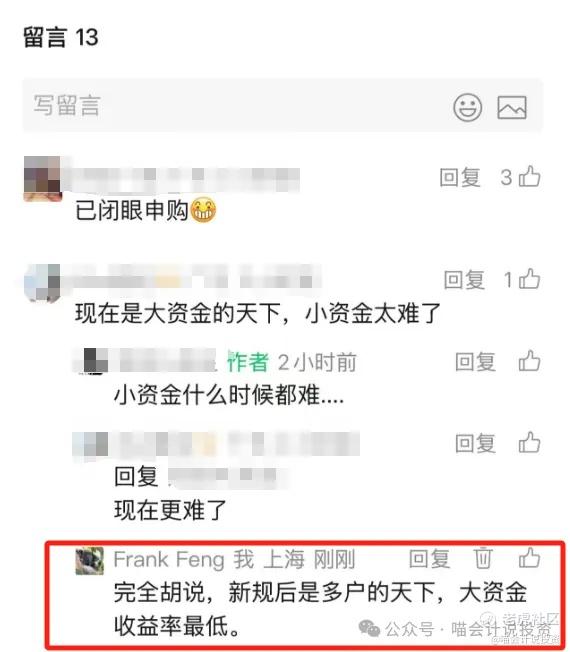Reply to Frank Feng's comment

tap(429, 558)
